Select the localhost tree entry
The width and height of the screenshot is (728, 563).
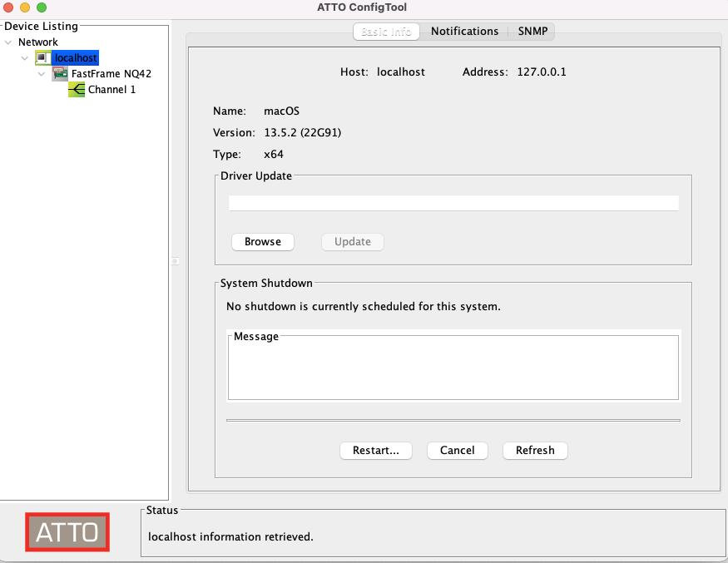76,58
